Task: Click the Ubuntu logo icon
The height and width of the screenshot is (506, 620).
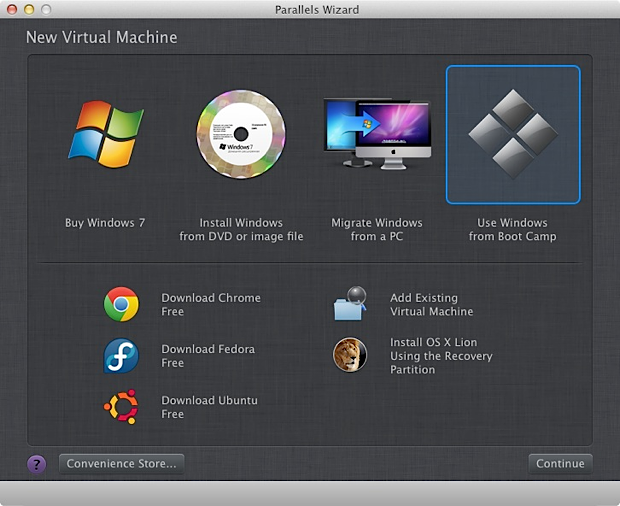Action: 121,407
